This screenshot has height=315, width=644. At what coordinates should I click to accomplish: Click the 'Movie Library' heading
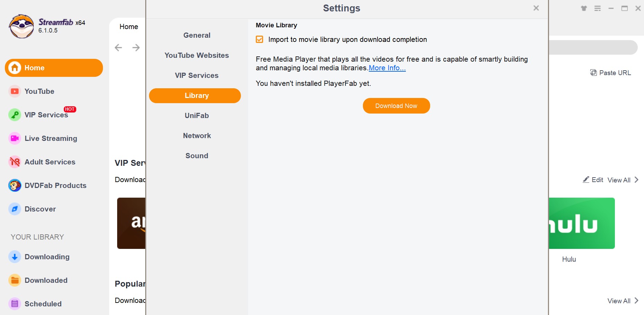(x=276, y=25)
